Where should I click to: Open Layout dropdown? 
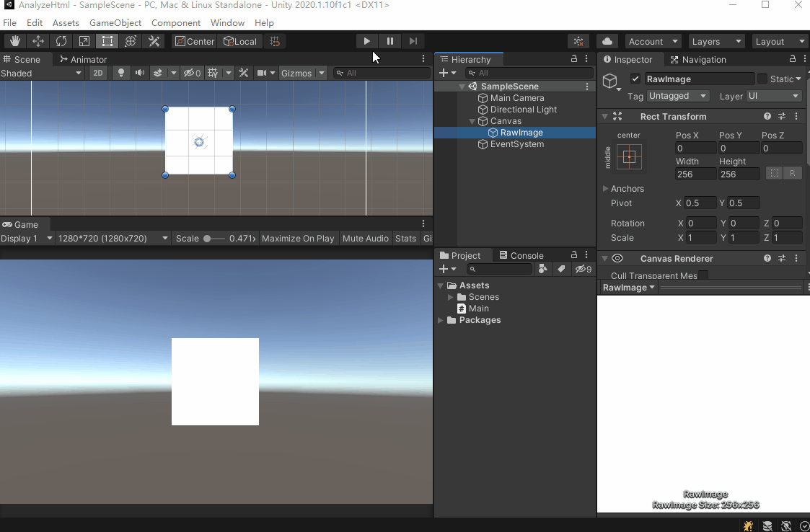(x=780, y=41)
